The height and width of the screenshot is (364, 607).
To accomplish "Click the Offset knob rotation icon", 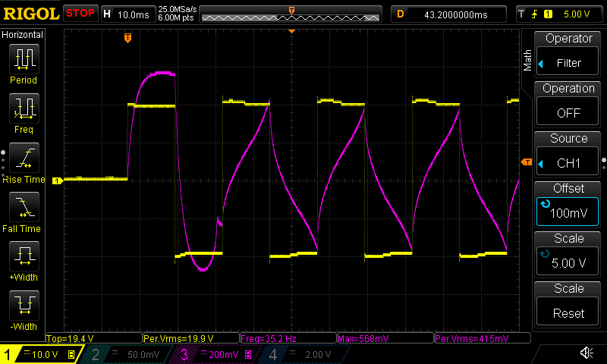I will (546, 203).
